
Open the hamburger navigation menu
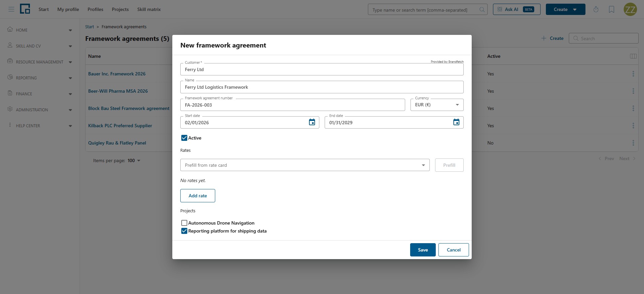tap(11, 9)
